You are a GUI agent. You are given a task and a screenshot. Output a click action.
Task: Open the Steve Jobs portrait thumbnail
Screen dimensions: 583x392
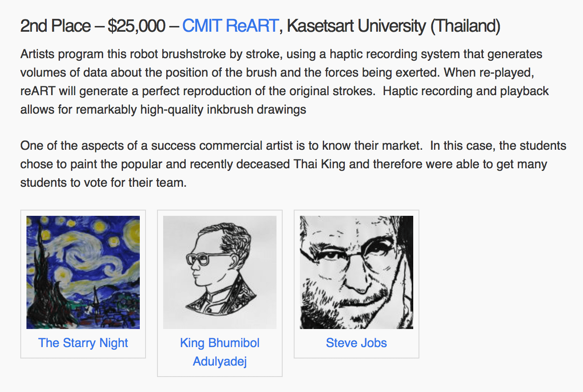356,272
